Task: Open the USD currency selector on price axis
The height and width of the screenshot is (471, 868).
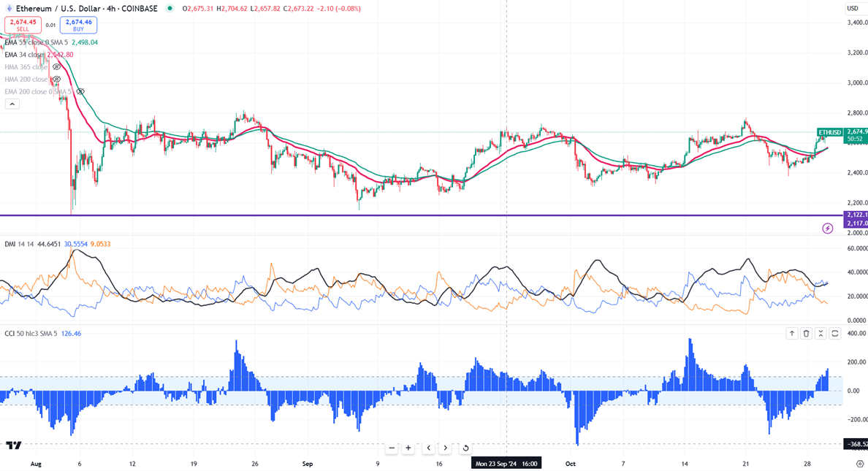Action: click(853, 8)
